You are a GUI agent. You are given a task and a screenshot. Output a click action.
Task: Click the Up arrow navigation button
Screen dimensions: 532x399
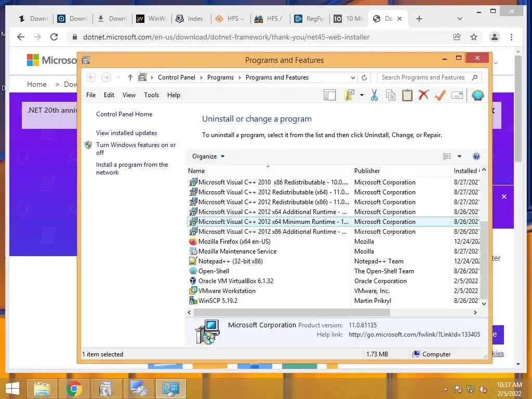click(130, 78)
